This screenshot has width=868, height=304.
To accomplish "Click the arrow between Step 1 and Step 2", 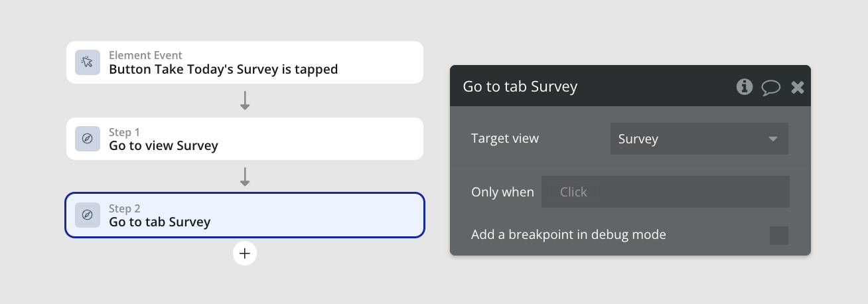I will pyautogui.click(x=245, y=177).
